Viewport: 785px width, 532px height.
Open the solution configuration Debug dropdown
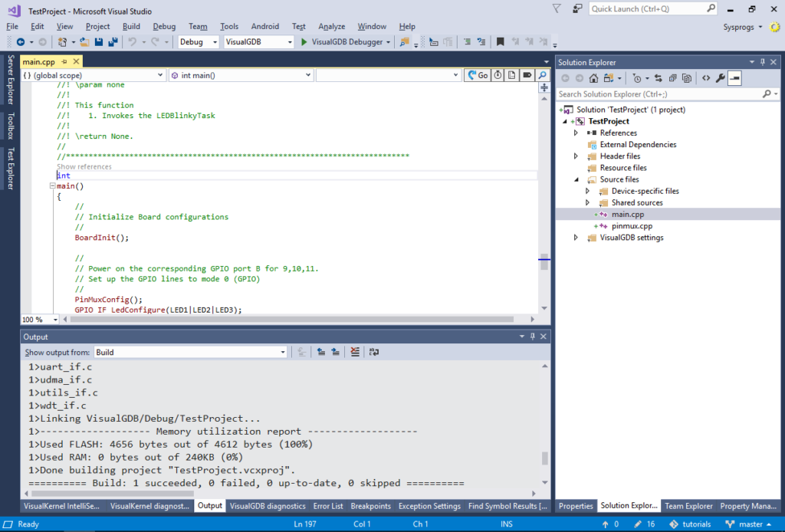[x=215, y=42]
